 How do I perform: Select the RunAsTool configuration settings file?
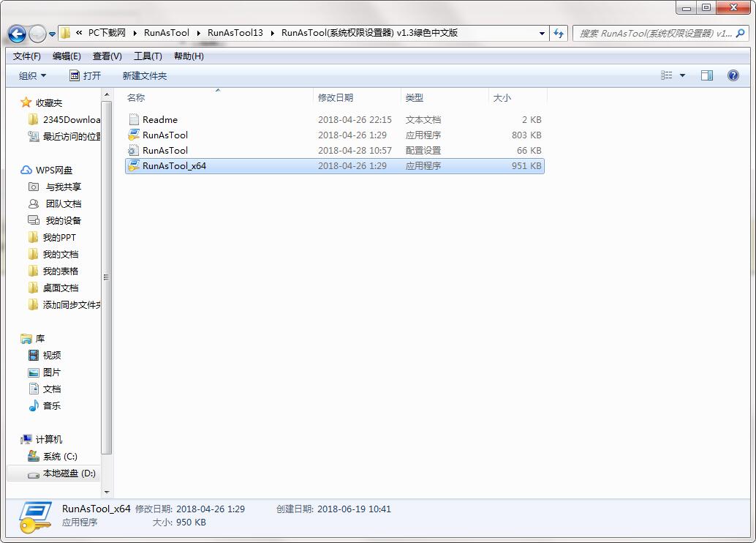tap(165, 151)
